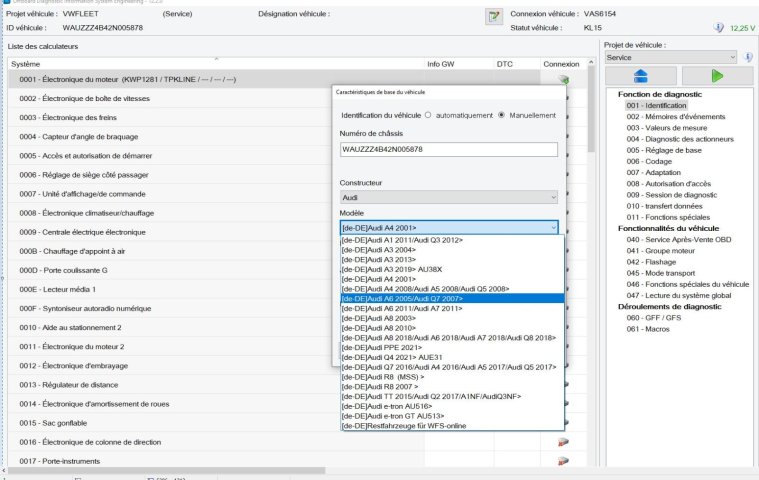The width and height of the screenshot is (759, 480).
Task: Choose Audi A4 2008/Audi A5 2008 option
Action: coord(453,289)
